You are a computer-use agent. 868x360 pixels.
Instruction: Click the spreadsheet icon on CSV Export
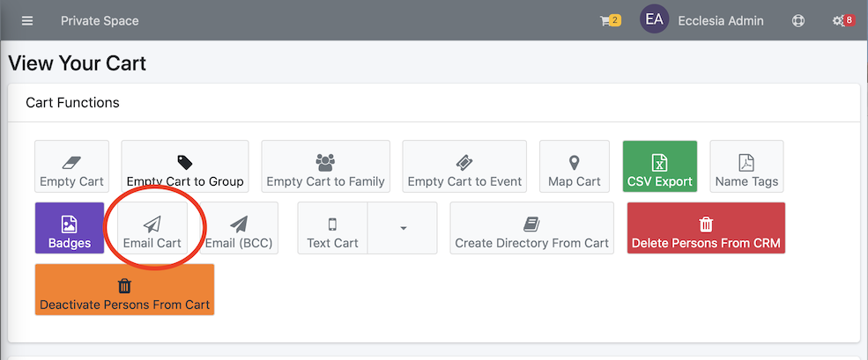659,163
